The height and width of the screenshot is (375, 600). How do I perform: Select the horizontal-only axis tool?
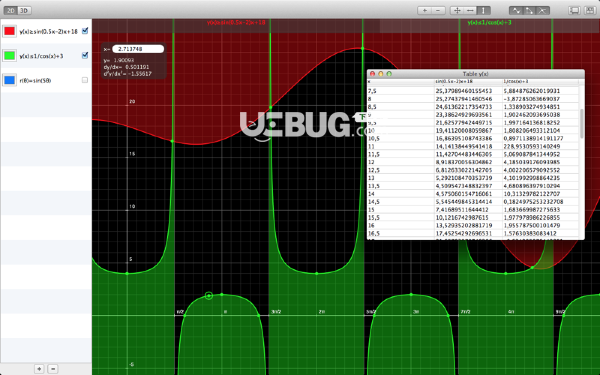coord(470,10)
